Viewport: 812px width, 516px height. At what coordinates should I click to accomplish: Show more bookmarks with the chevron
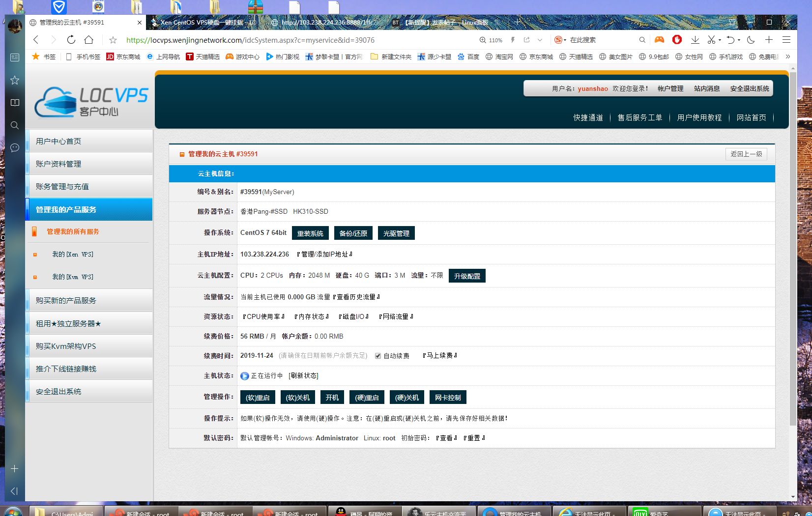click(788, 57)
